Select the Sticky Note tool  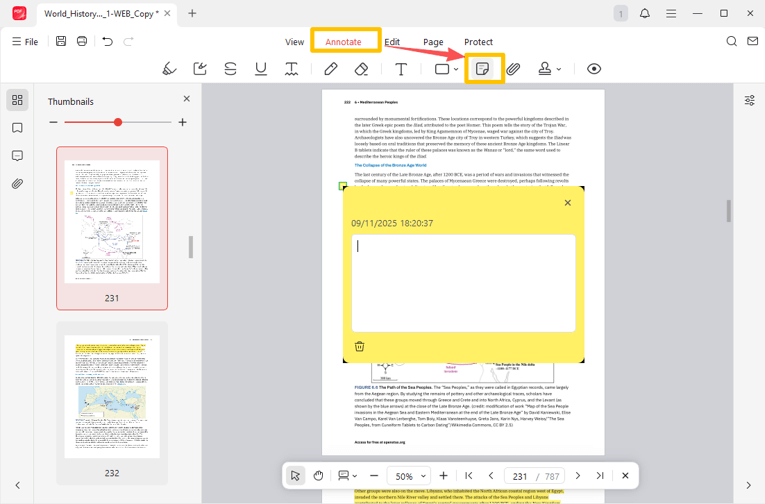pos(482,69)
